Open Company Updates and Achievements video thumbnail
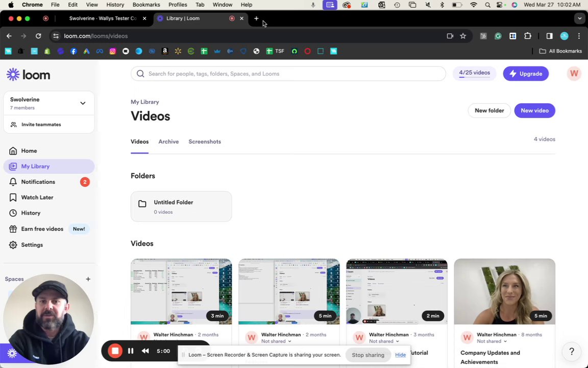This screenshot has height=368, width=588. 504,291
